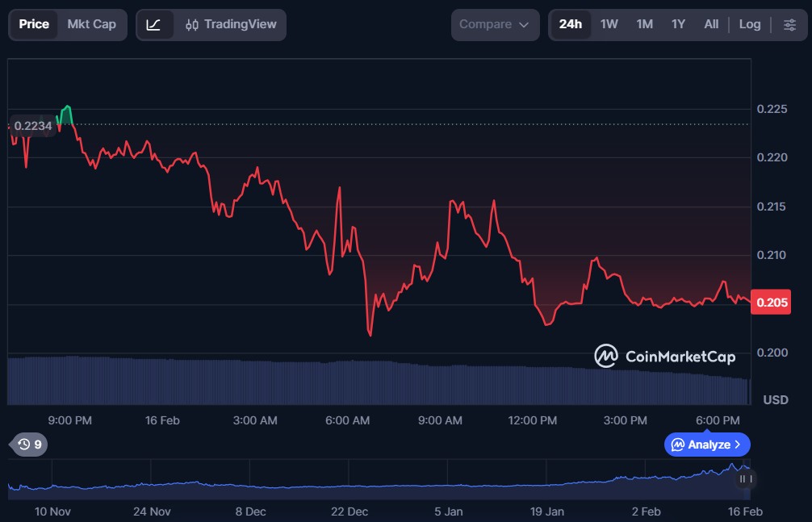Select the 1Y time range
Viewport: 812px width, 522px height.
coord(678,24)
